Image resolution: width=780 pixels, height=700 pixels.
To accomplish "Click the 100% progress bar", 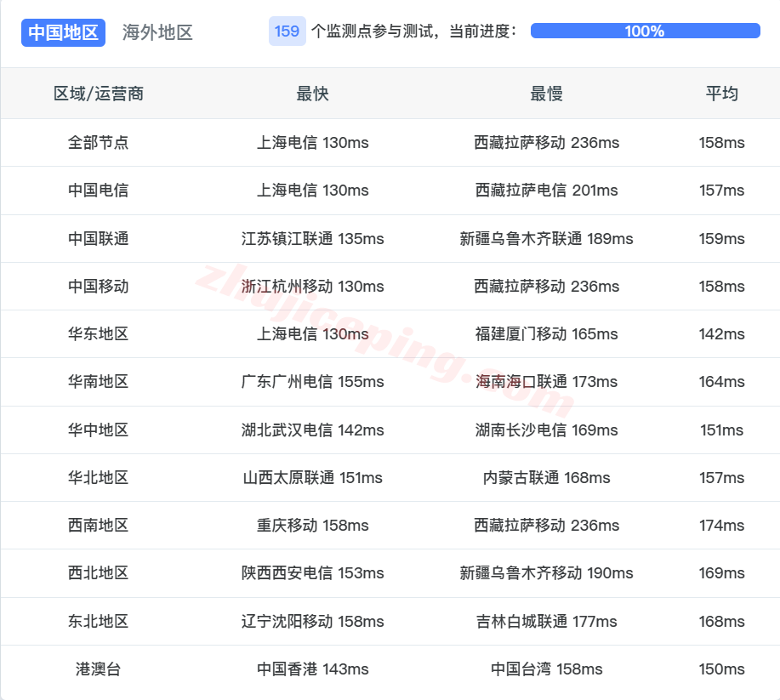I will (645, 30).
